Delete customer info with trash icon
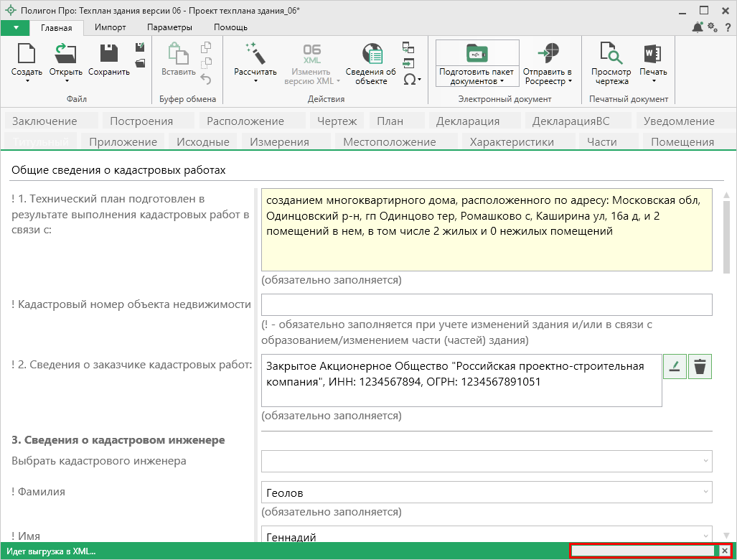This screenshot has height=560, width=737. [x=700, y=367]
